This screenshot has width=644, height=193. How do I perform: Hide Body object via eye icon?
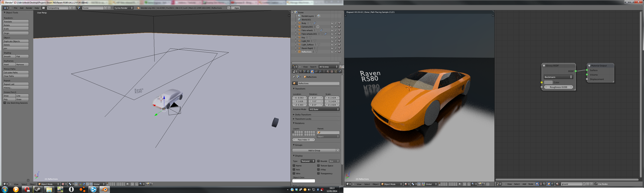pos(332,23)
